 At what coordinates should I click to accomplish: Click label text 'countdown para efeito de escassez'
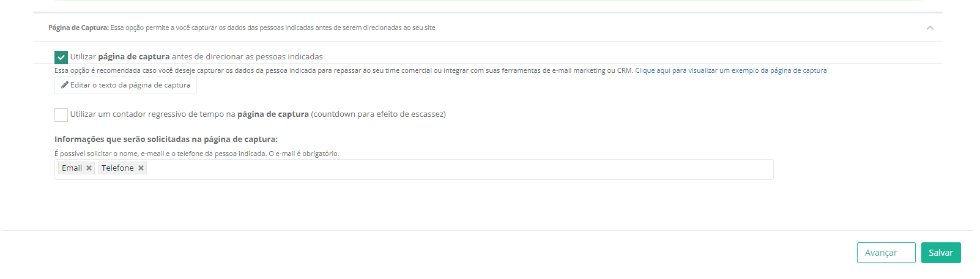[x=378, y=114]
